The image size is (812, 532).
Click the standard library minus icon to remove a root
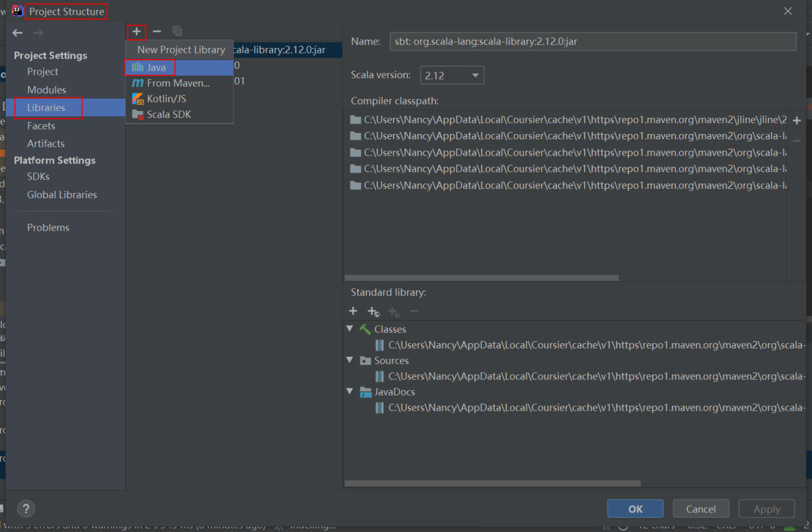(x=414, y=311)
